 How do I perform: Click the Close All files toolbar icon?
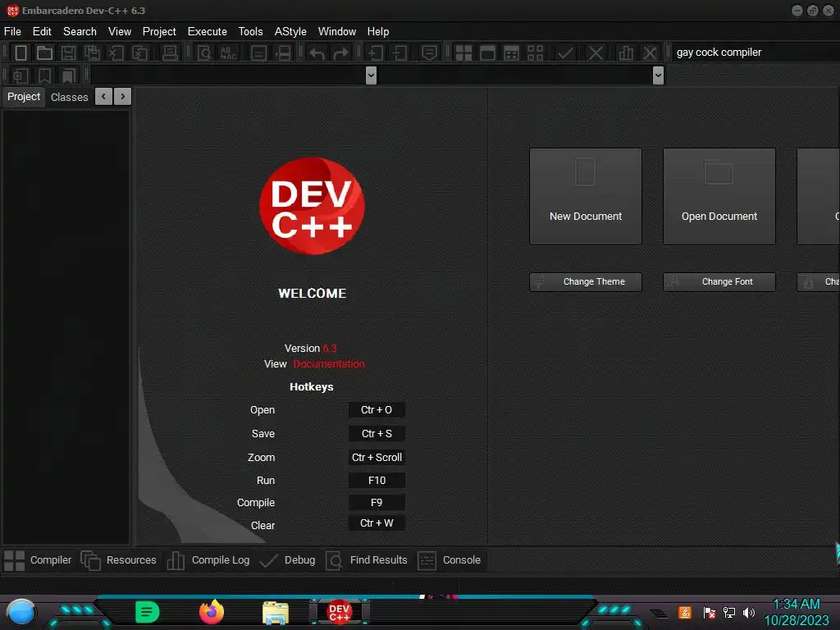pyautogui.click(x=139, y=52)
